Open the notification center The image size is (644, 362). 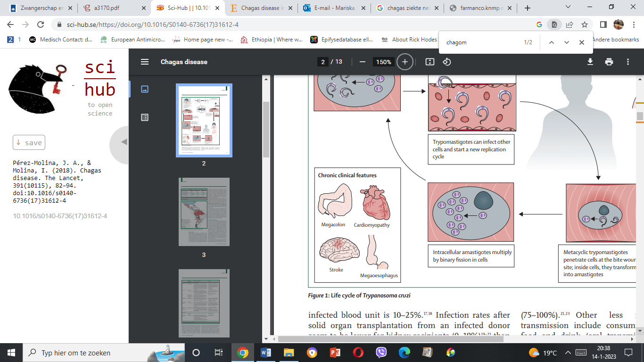coord(628,353)
